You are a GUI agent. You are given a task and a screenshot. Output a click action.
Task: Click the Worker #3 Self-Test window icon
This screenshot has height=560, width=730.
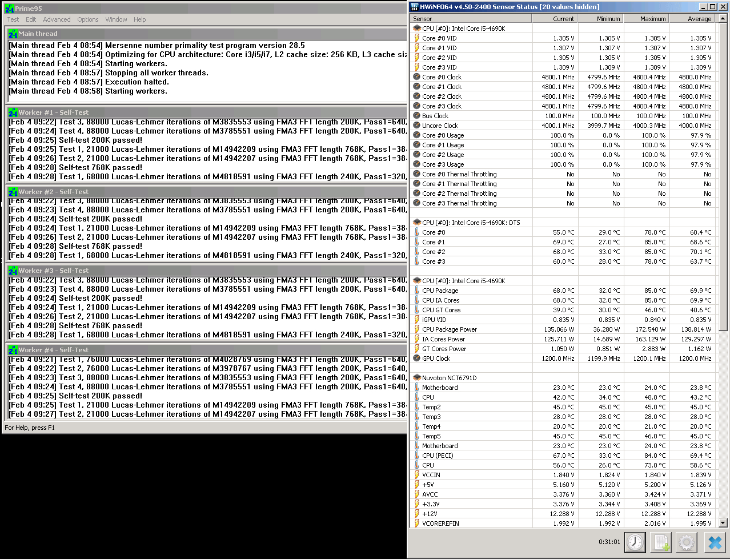pyautogui.click(x=13, y=271)
